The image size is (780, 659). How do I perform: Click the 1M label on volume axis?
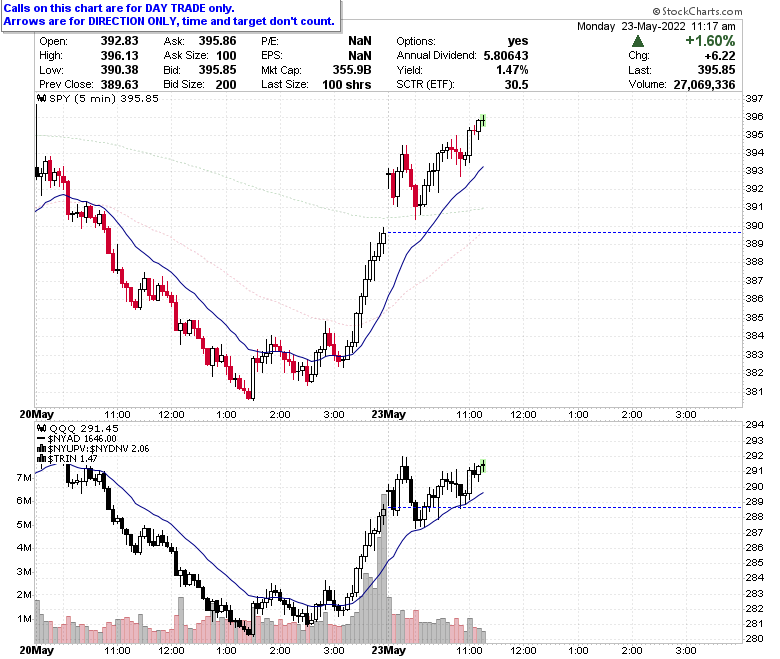coord(24,619)
